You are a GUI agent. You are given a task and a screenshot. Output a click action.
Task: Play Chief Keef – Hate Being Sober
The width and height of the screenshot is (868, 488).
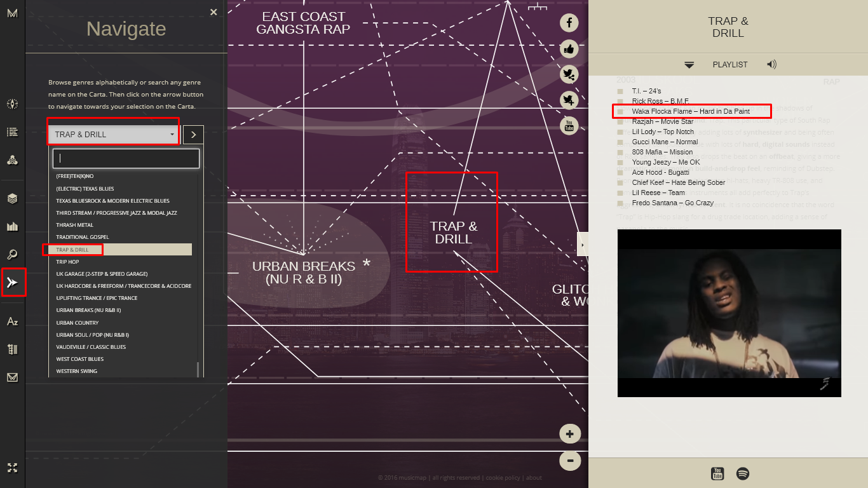click(679, 182)
